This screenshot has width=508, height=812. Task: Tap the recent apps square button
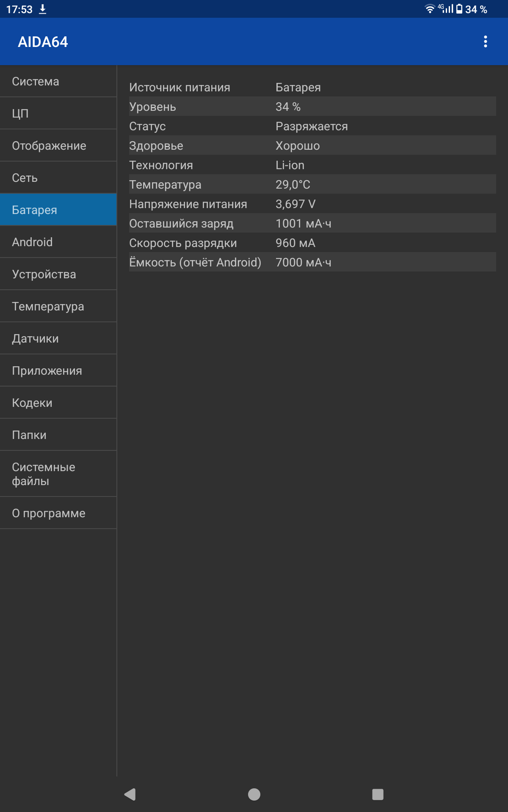(x=378, y=794)
